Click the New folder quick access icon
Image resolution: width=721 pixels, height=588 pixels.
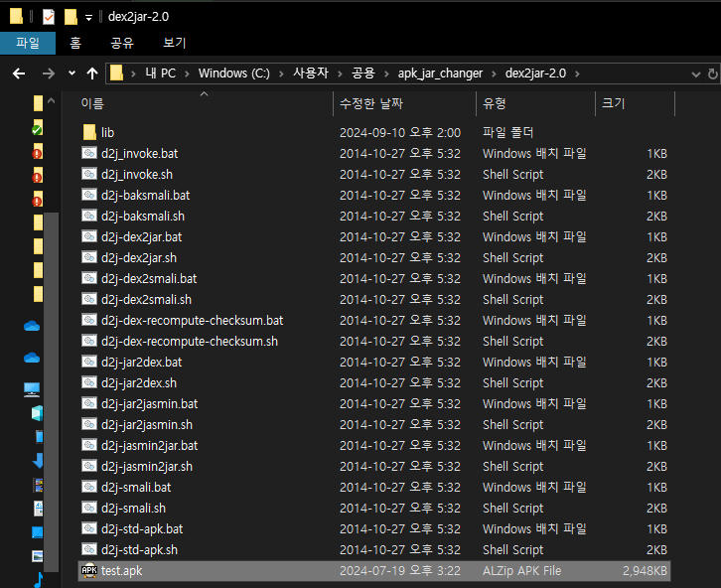(71, 17)
